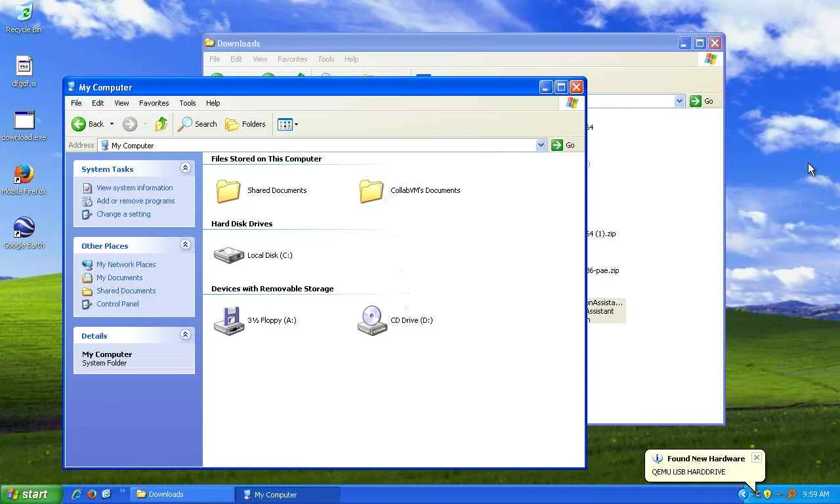Launch Internet Explorer from Quick Launch
This screenshot has width=840, height=504.
click(x=77, y=494)
